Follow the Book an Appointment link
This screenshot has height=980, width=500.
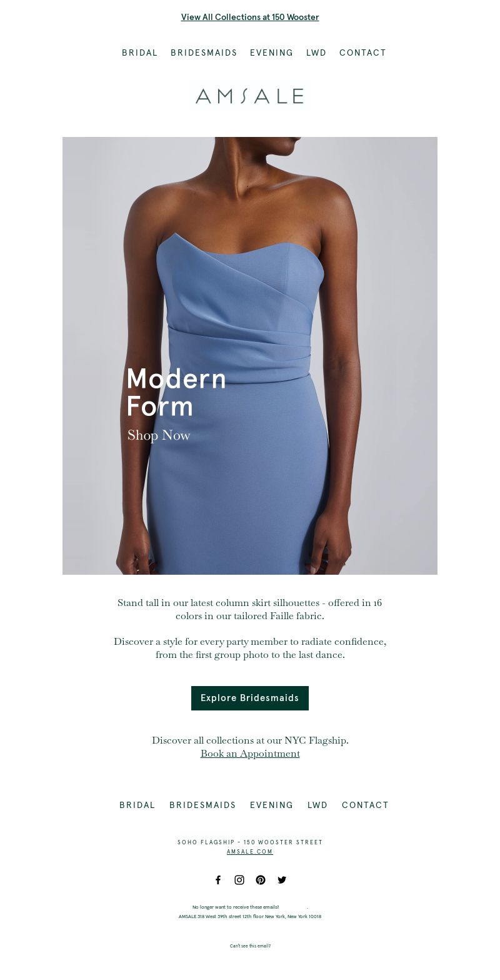250,754
